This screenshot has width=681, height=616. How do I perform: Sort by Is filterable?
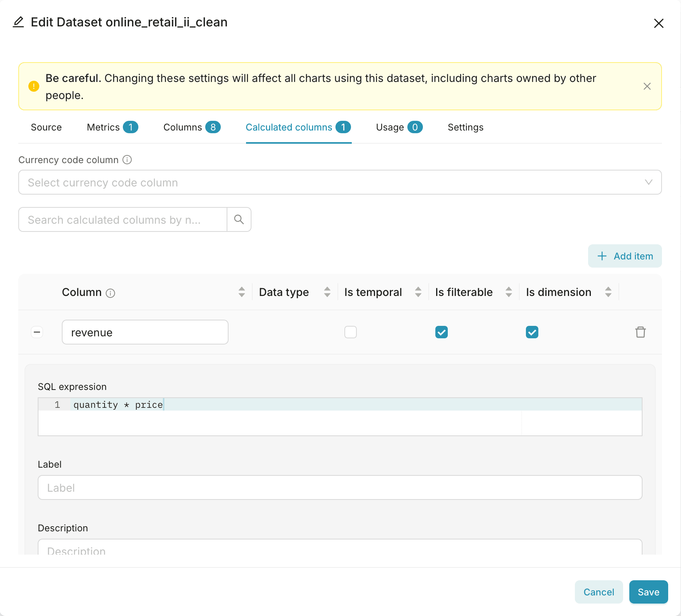(509, 292)
